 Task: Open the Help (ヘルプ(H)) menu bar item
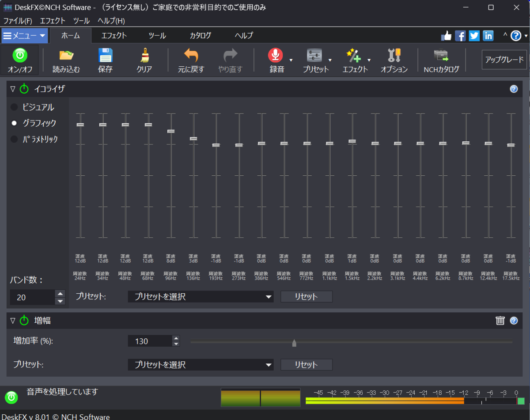click(111, 21)
